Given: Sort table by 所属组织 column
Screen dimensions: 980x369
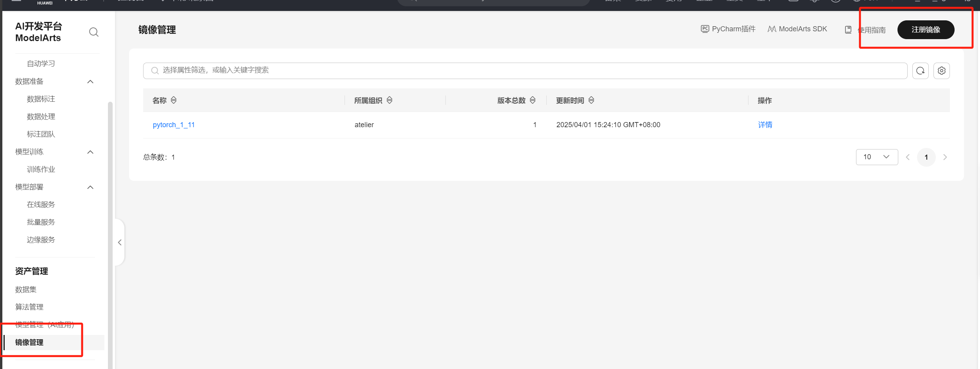Looking at the screenshot, I should [x=389, y=100].
